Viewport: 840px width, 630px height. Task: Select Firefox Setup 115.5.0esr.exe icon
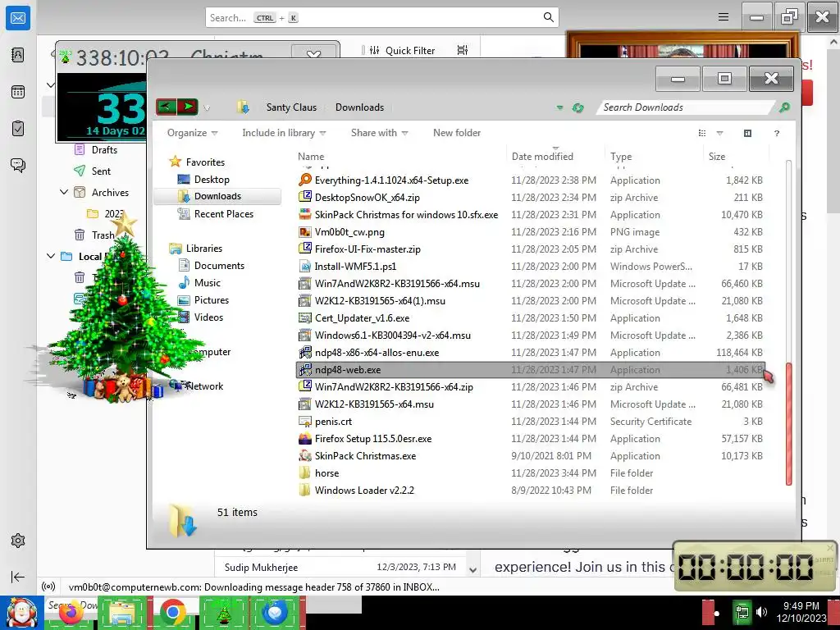pyautogui.click(x=305, y=438)
